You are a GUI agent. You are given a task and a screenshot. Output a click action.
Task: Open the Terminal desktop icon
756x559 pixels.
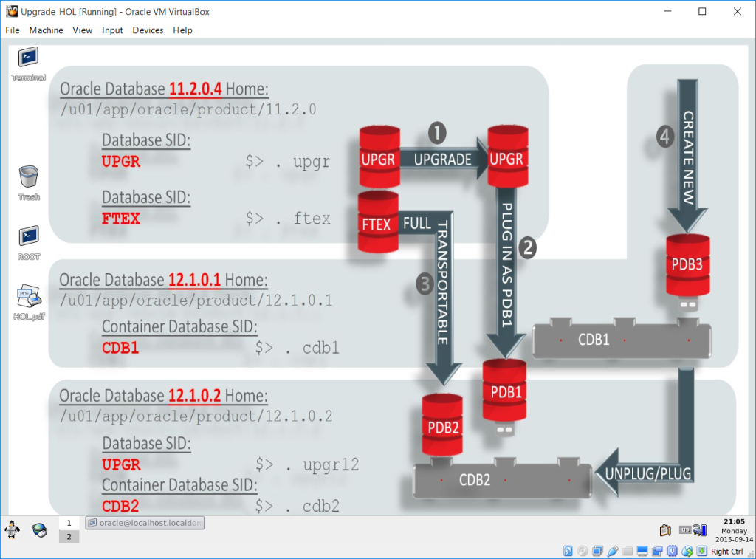(x=29, y=64)
